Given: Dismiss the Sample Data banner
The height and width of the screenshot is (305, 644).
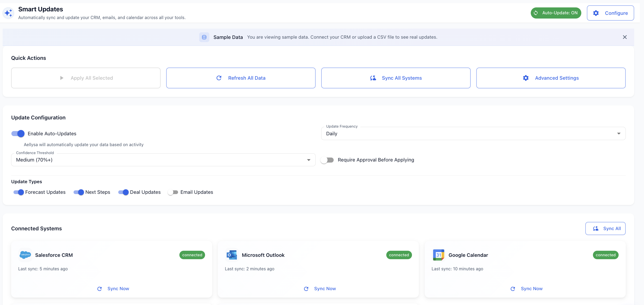Looking at the screenshot, I should 625,37.
